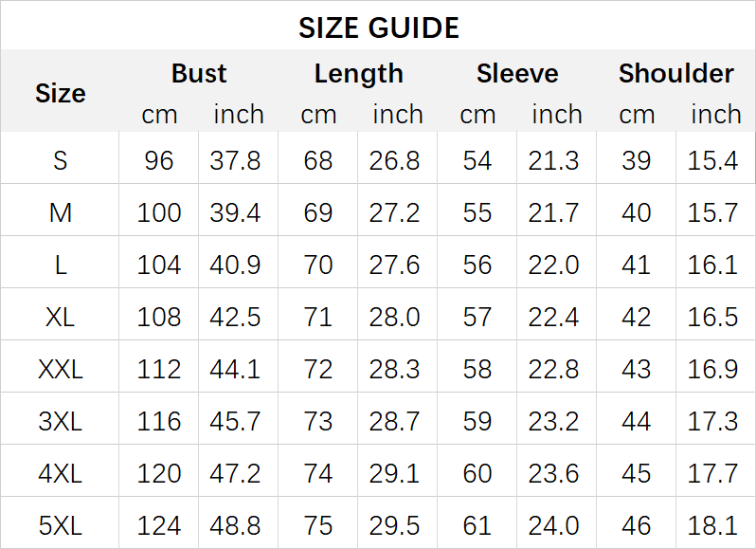This screenshot has width=756, height=549.
Task: Click the 5XL size row label
Action: coord(61,524)
